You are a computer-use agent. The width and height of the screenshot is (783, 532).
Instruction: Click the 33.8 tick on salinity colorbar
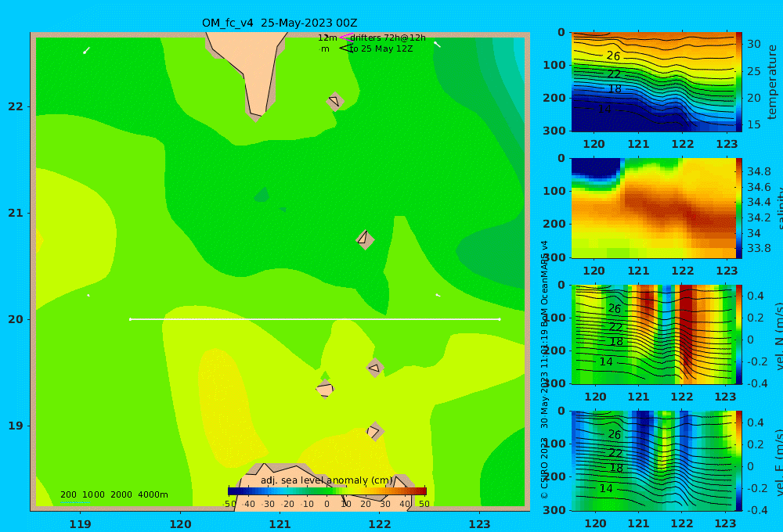[x=759, y=248]
